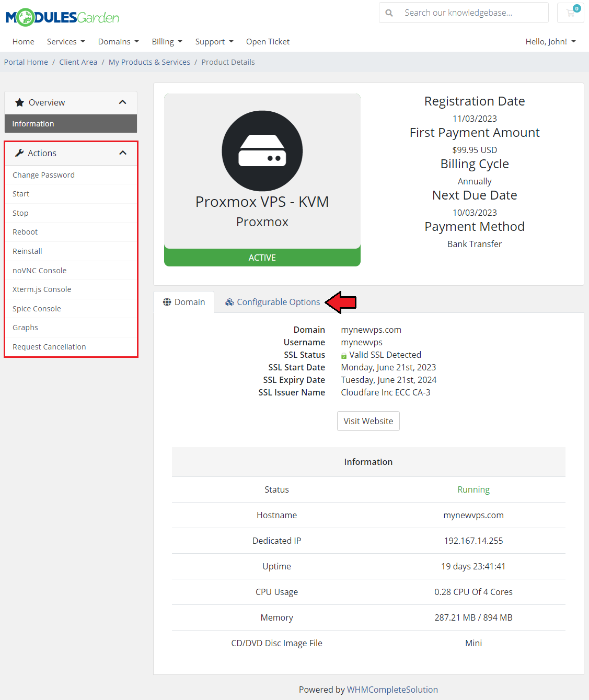
Task: Click the Reinstall action
Action: tap(71, 251)
